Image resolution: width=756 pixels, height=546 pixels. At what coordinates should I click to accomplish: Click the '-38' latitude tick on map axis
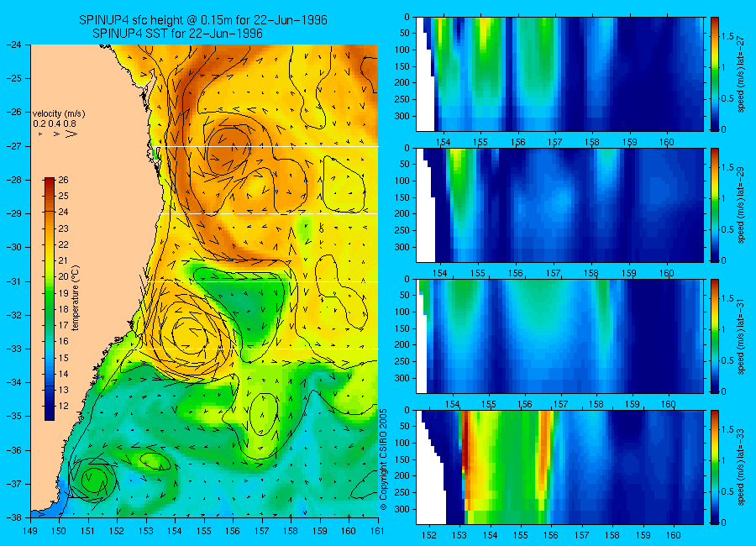point(14,517)
